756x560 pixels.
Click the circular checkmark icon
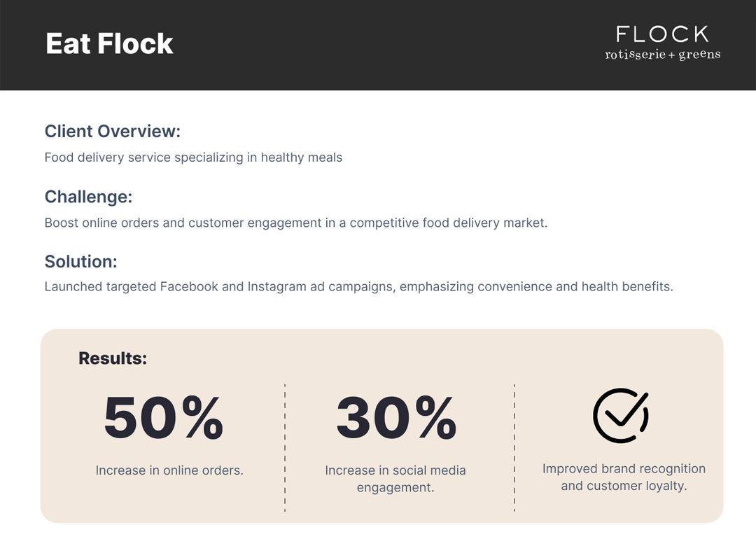click(x=621, y=415)
